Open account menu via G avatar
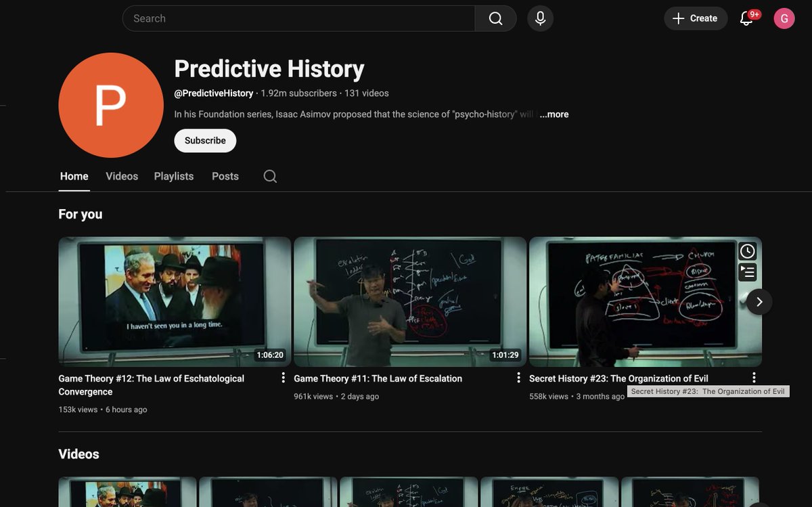The width and height of the screenshot is (812, 507). click(784, 18)
